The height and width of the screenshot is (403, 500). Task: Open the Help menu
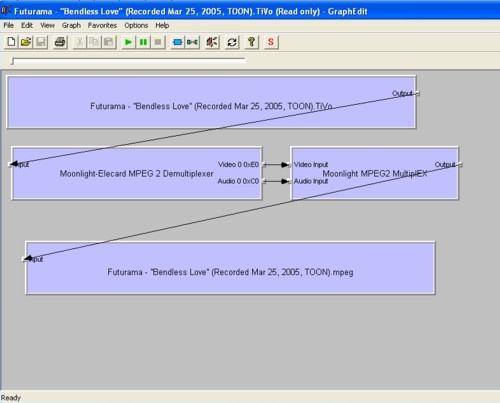(162, 25)
